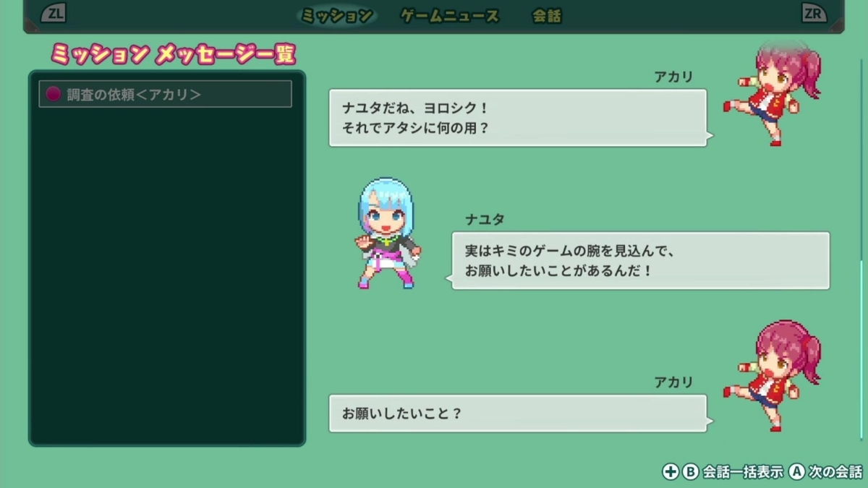Click the A button icon
The image size is (868, 488).
(x=796, y=471)
